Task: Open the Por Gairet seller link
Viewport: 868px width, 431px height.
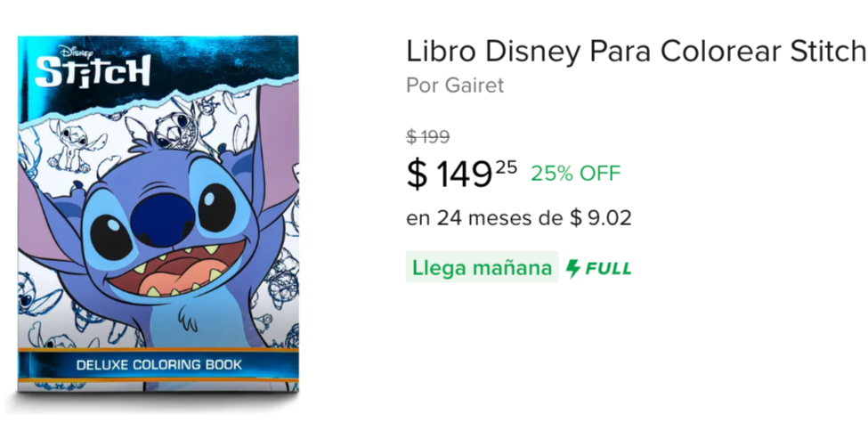Action: [455, 85]
